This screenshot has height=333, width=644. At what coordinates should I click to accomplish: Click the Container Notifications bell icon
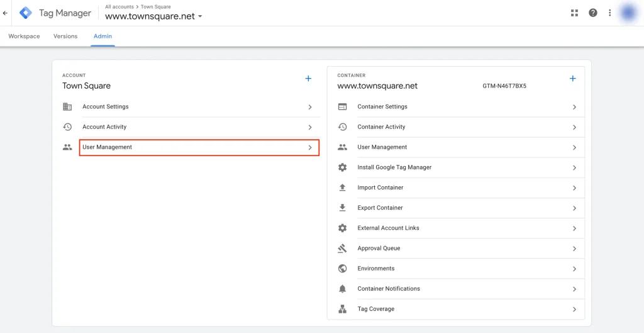(x=342, y=288)
